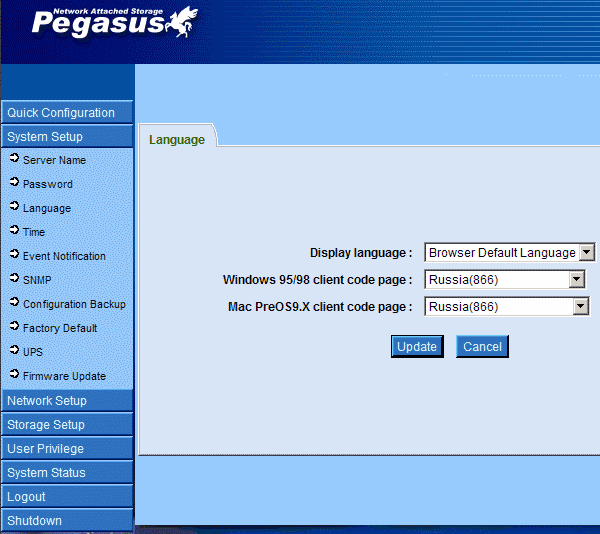Click the arrow icon beside Factory Default
Image resolution: width=600 pixels, height=534 pixels.
[14, 327]
